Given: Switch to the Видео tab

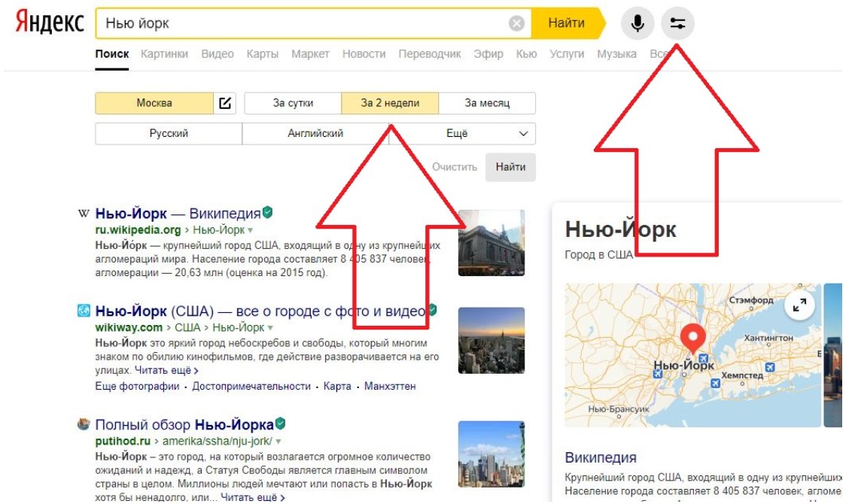Looking at the screenshot, I should click(x=218, y=53).
